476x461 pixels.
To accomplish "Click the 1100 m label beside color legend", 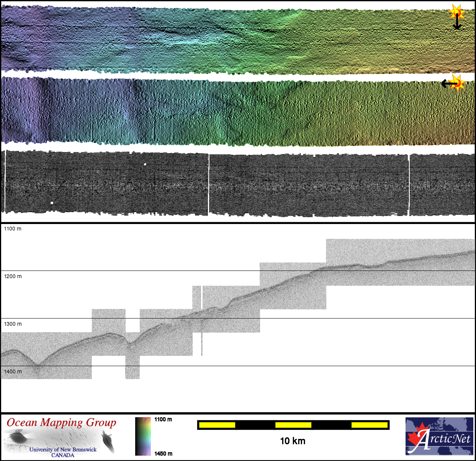I will (x=163, y=419).
